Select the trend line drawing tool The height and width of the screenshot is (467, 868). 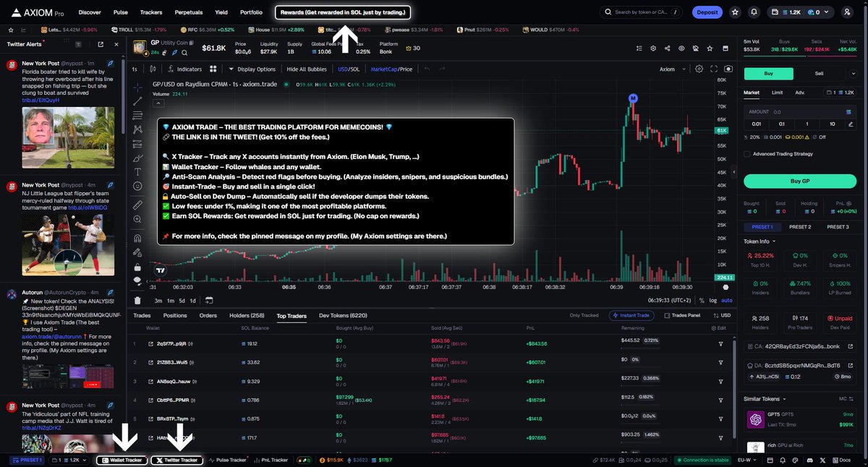point(138,103)
